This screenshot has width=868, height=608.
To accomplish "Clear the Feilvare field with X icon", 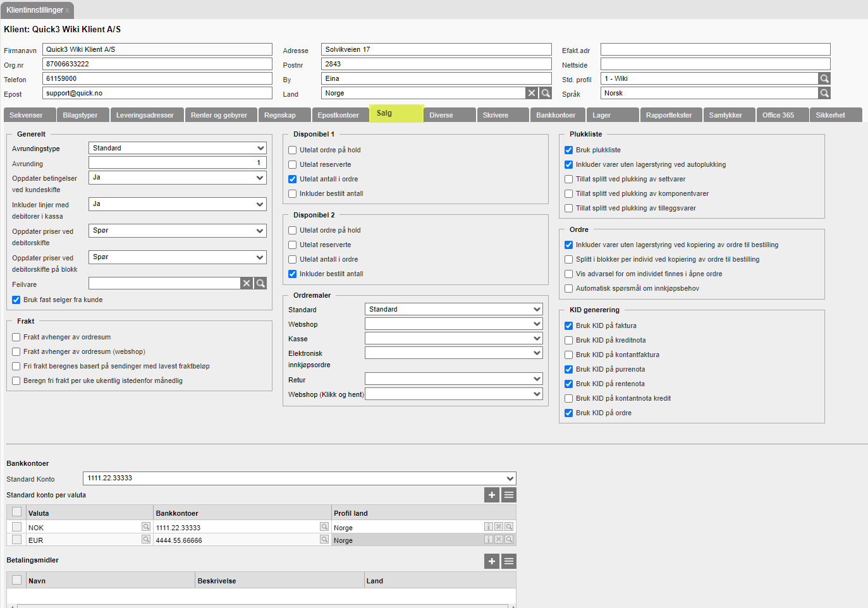I will coord(247,283).
